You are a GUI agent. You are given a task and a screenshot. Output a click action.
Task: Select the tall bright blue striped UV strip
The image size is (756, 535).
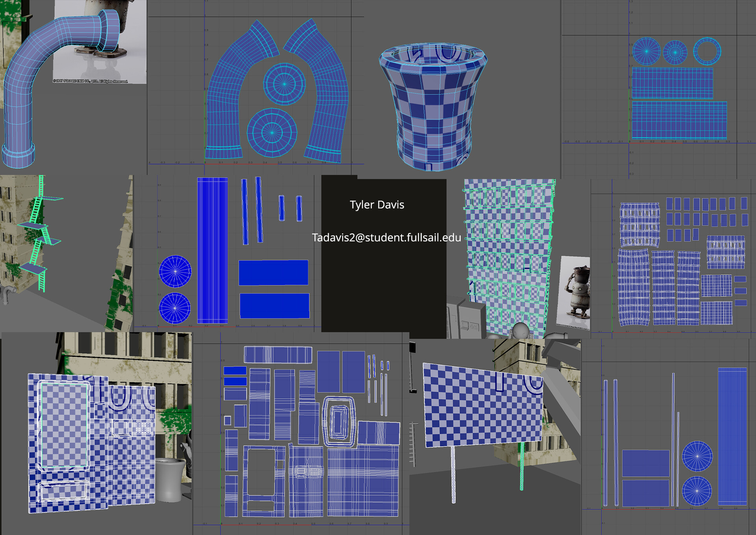(x=212, y=250)
